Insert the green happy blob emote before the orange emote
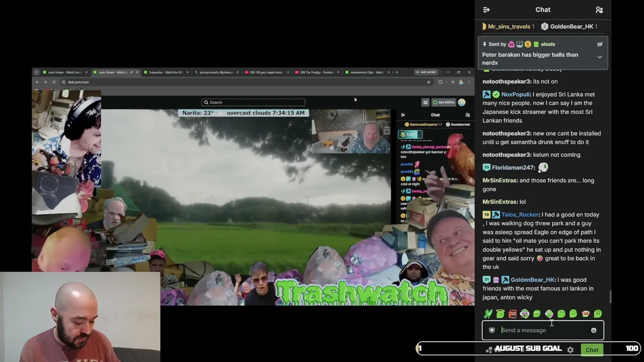644x362 pixels. [x=573, y=314]
